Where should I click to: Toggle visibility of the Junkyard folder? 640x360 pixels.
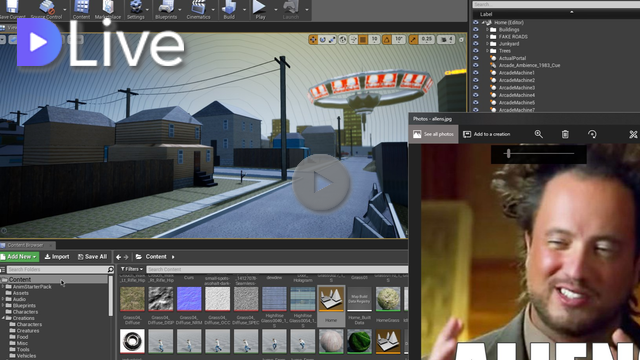click(476, 44)
